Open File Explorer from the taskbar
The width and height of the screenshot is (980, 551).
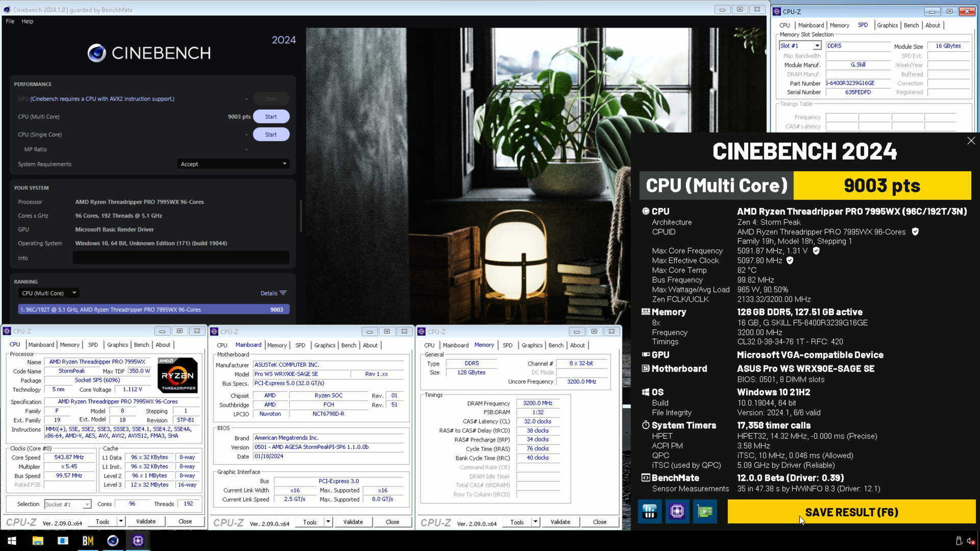(x=38, y=541)
